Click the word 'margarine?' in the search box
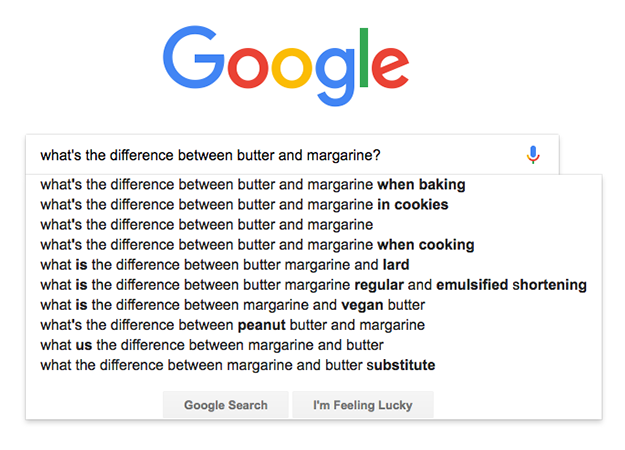 tap(344, 155)
